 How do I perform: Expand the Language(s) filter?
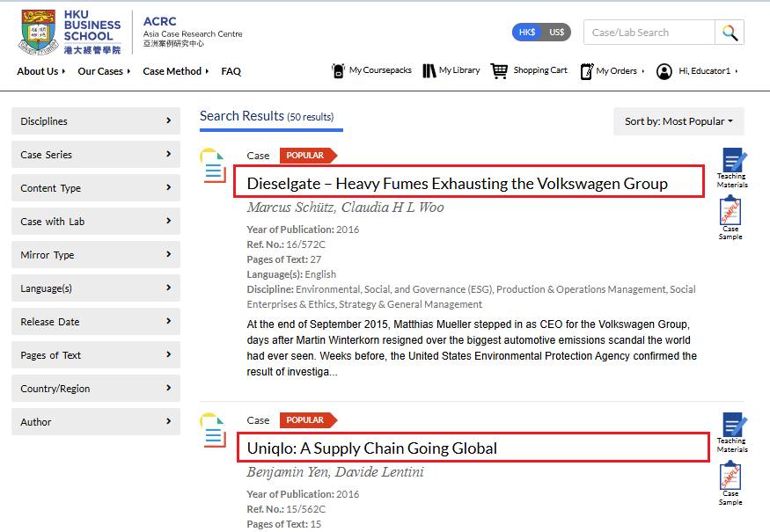tap(96, 288)
